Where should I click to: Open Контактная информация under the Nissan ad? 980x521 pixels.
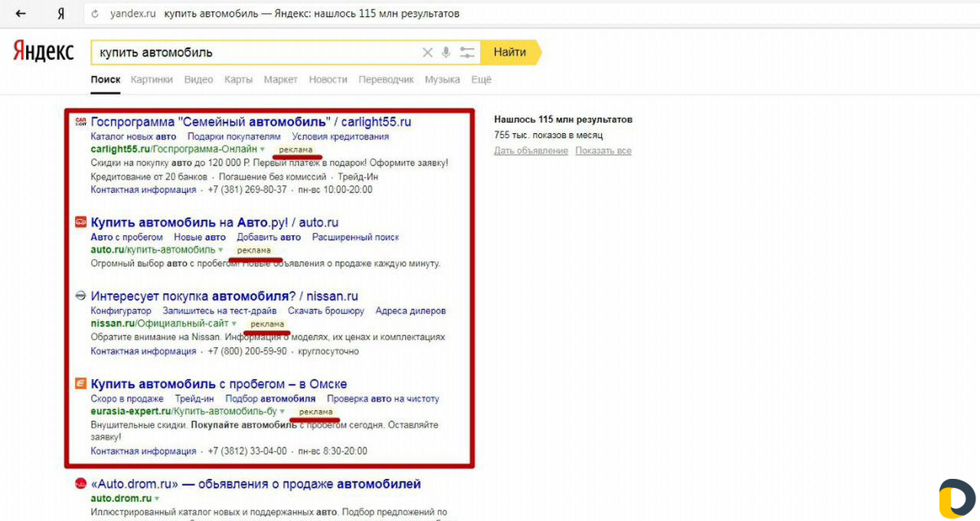(143, 352)
